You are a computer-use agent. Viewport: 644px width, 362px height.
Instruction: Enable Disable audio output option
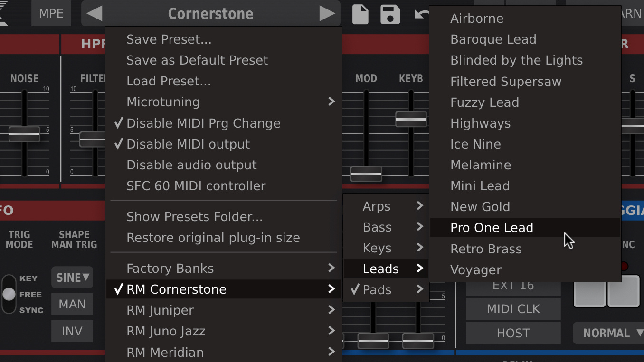(x=224, y=165)
